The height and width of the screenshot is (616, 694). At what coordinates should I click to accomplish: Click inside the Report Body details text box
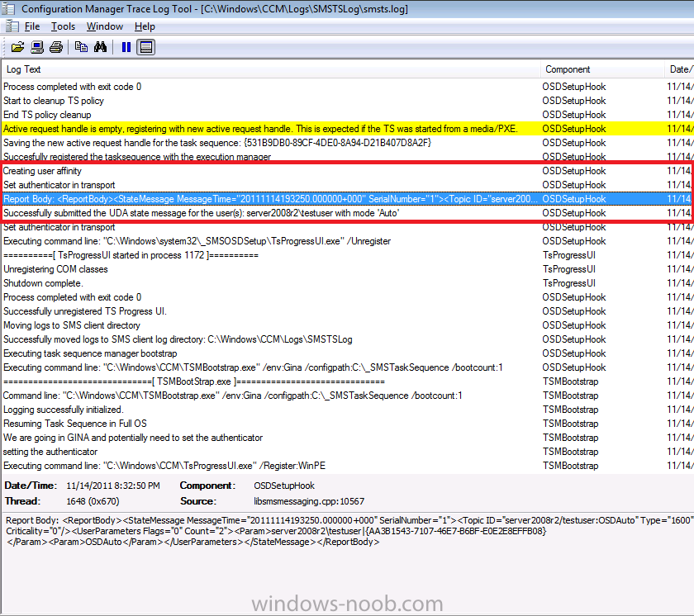(348, 562)
